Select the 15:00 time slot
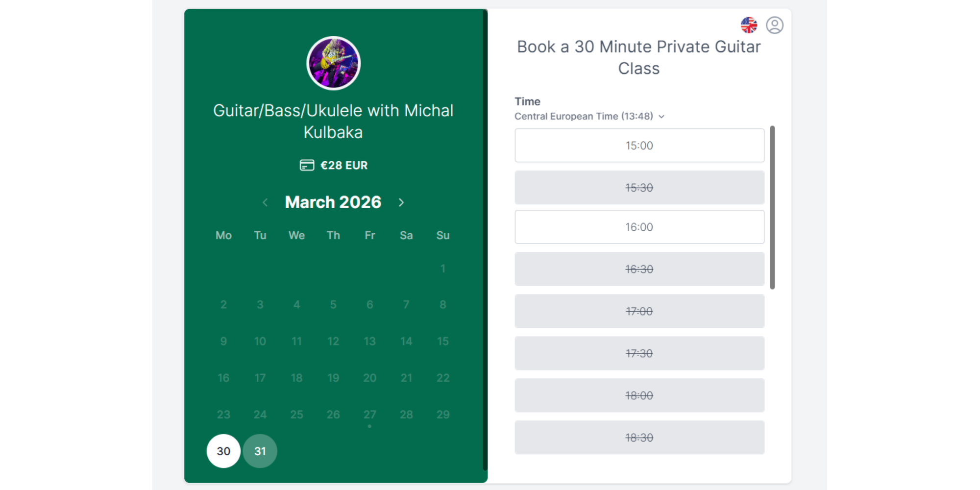Image resolution: width=980 pixels, height=490 pixels. coord(639,145)
